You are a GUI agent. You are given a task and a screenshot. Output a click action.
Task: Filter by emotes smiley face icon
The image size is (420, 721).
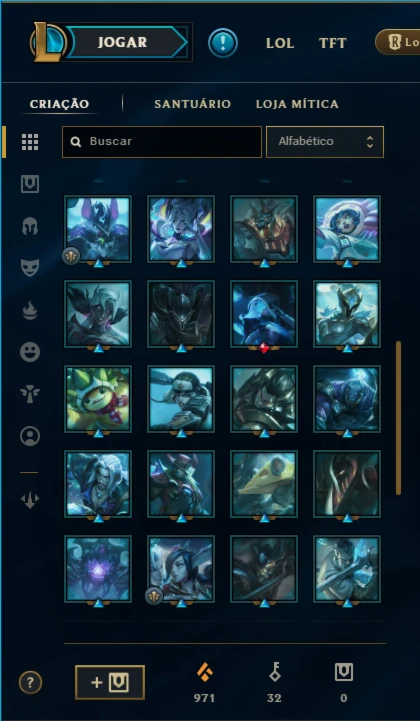coord(30,352)
